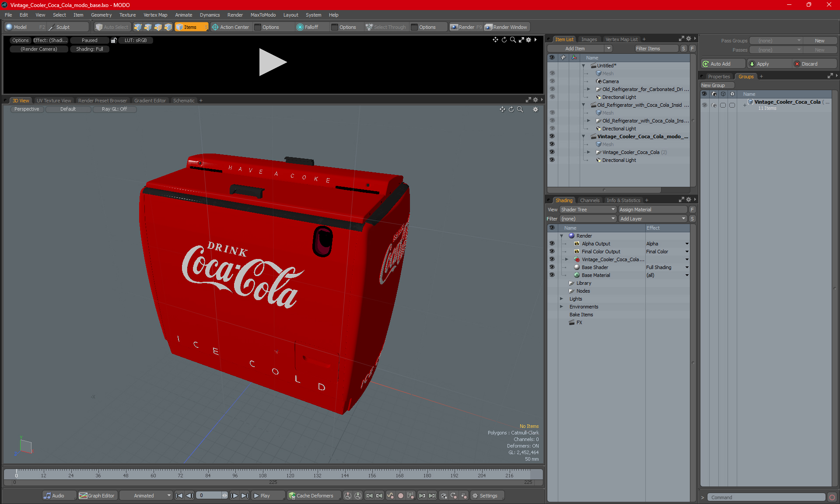Screen dimensions: 840x504
Task: Expand Vintage_Cooler_Coca_Cola (2) item
Action: [589, 152]
